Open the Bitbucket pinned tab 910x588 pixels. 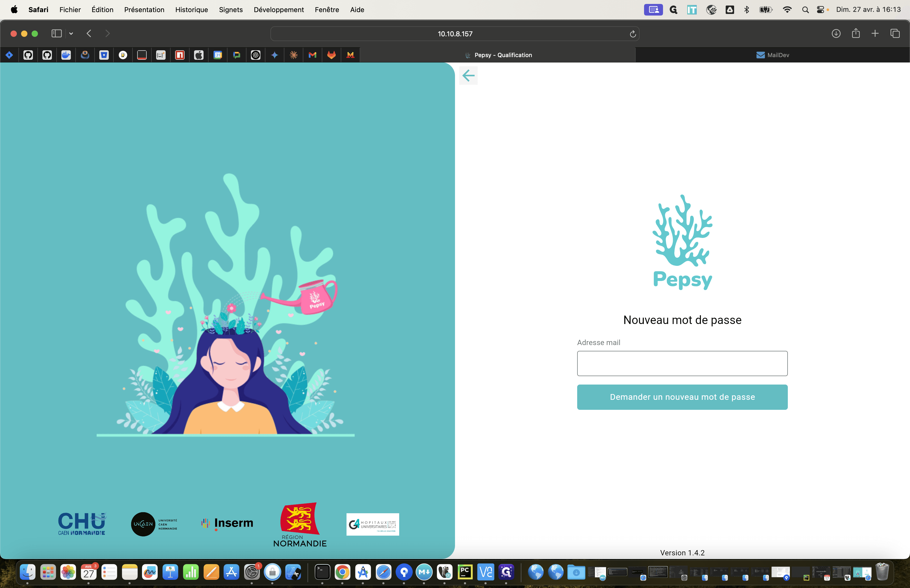tap(104, 55)
